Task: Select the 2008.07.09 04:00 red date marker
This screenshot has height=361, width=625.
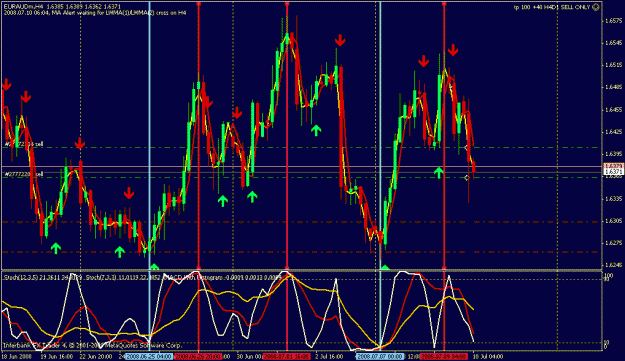Action: 444,356
